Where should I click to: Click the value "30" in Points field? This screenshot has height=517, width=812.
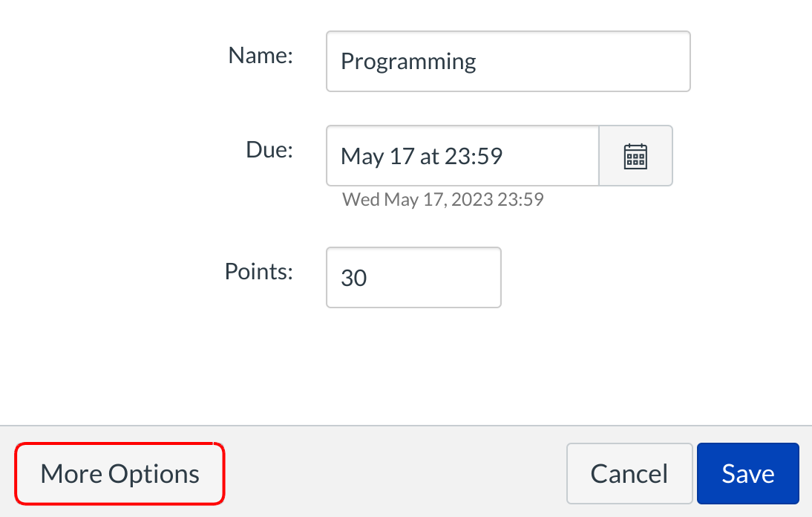point(354,278)
